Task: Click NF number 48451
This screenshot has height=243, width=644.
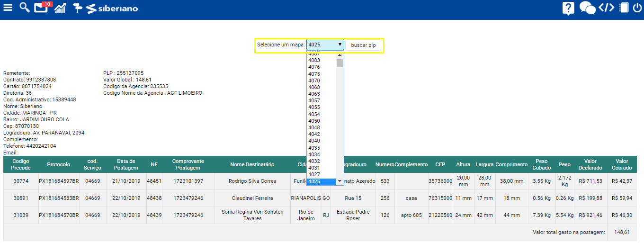Action: tap(154, 181)
